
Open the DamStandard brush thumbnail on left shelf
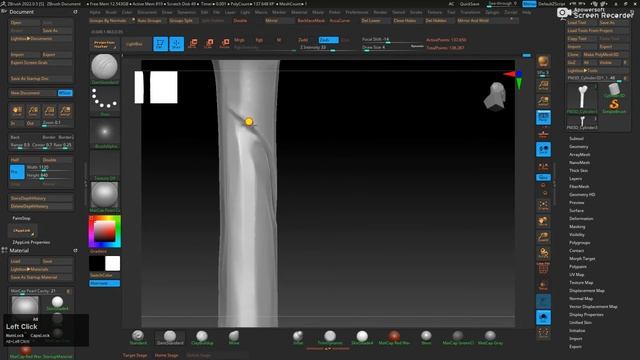tap(104, 68)
